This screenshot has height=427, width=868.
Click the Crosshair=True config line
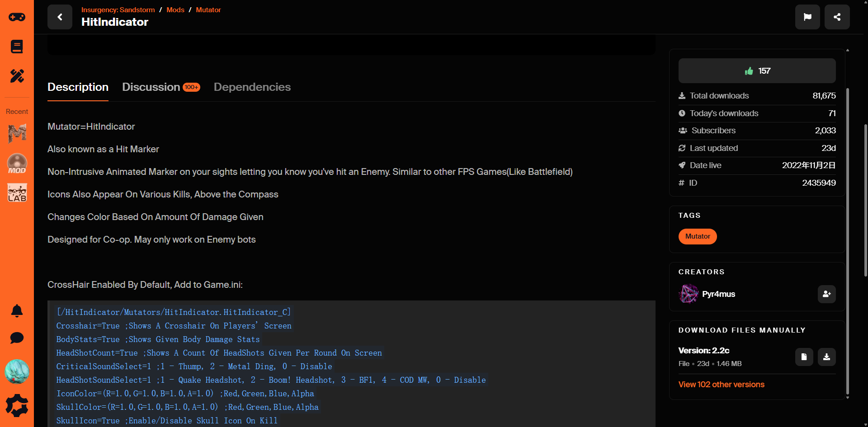(x=174, y=326)
